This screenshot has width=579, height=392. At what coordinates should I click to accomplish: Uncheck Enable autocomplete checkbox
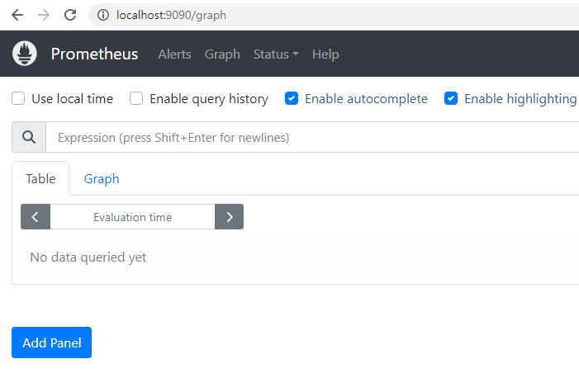click(292, 99)
